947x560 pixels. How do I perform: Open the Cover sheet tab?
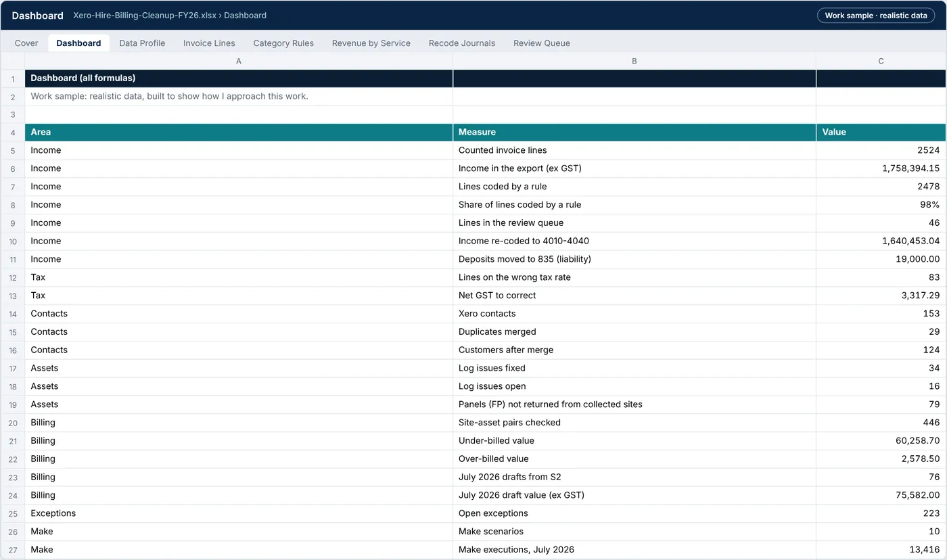[x=26, y=43]
